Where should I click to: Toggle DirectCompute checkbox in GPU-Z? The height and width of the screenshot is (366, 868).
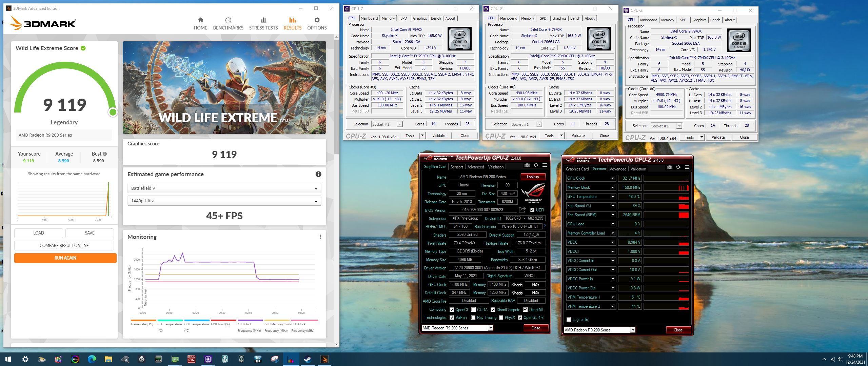pos(493,310)
